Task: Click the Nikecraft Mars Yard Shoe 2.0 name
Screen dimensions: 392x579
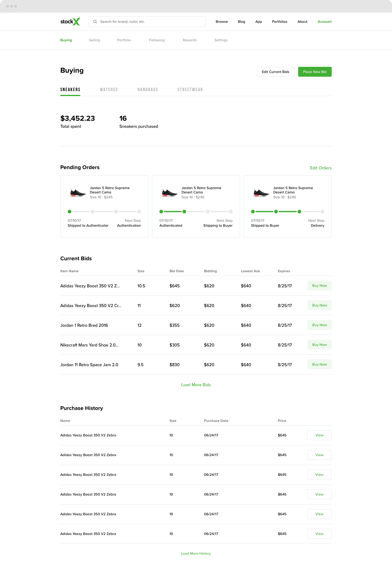Action: point(90,345)
